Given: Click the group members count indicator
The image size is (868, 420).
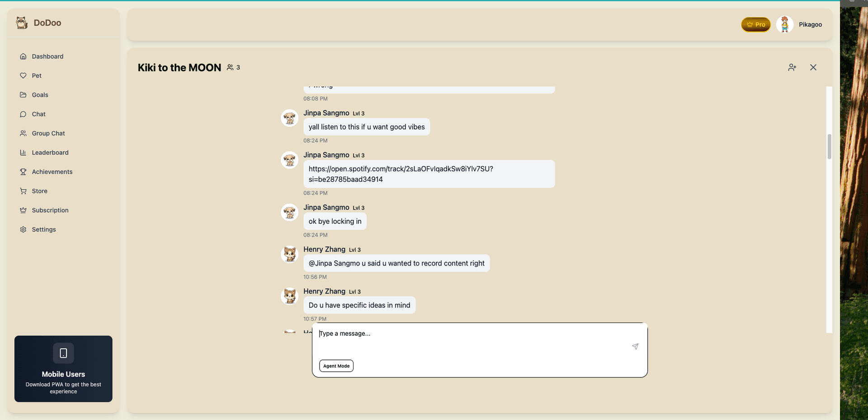Looking at the screenshot, I should pyautogui.click(x=233, y=67).
